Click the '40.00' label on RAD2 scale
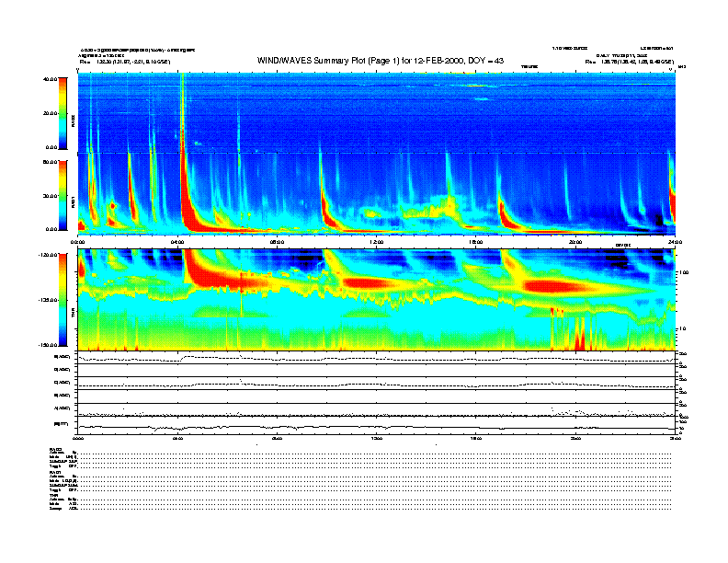 (x=50, y=79)
